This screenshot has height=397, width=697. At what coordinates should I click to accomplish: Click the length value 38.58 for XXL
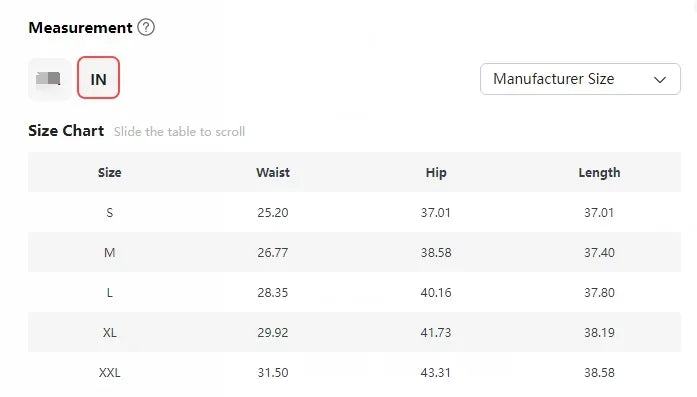tap(599, 373)
